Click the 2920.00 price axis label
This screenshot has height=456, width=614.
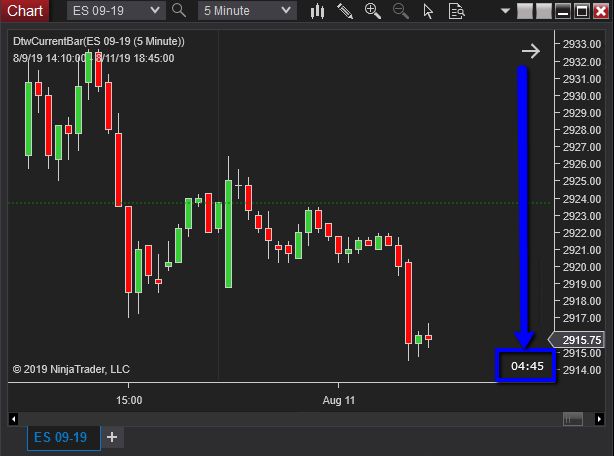[582, 267]
